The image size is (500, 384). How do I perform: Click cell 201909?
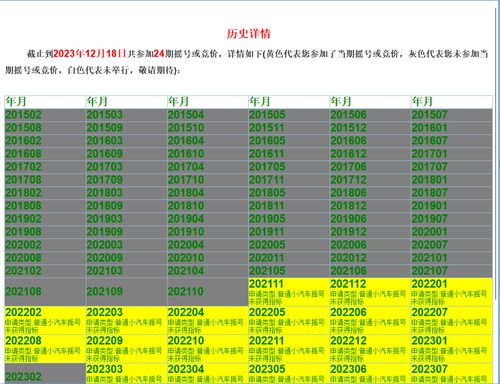(127, 232)
